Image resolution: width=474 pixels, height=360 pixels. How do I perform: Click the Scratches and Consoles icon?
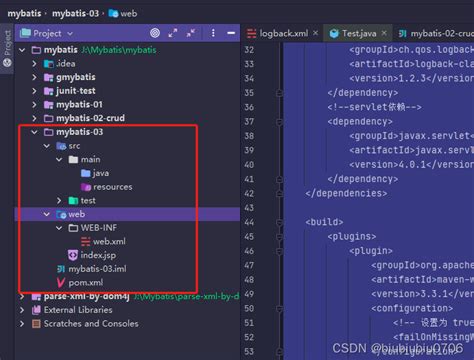tap(36, 324)
